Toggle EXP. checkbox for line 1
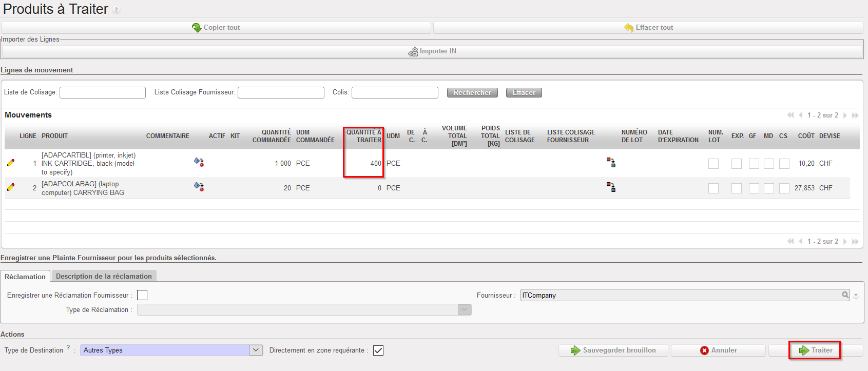The image size is (868, 371). [x=736, y=164]
